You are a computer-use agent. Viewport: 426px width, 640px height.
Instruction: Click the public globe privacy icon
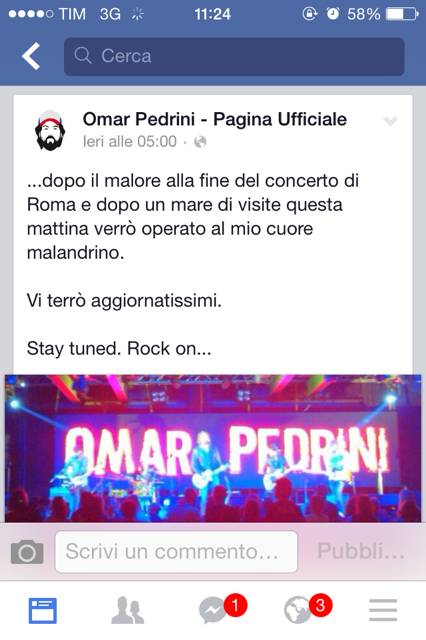[200, 142]
